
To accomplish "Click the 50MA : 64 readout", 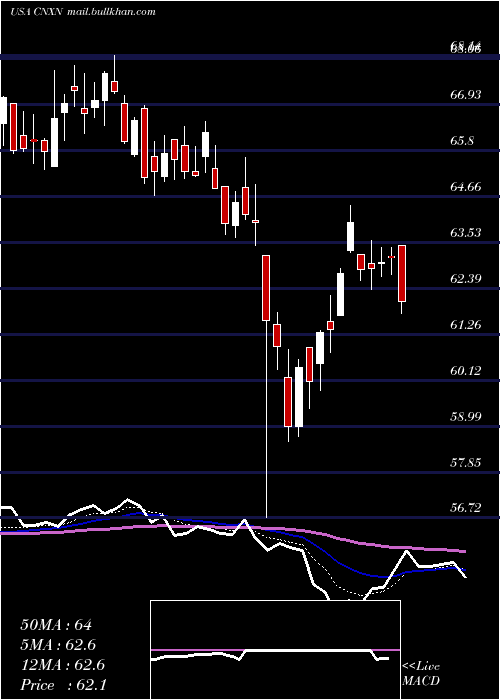I will (56, 625).
